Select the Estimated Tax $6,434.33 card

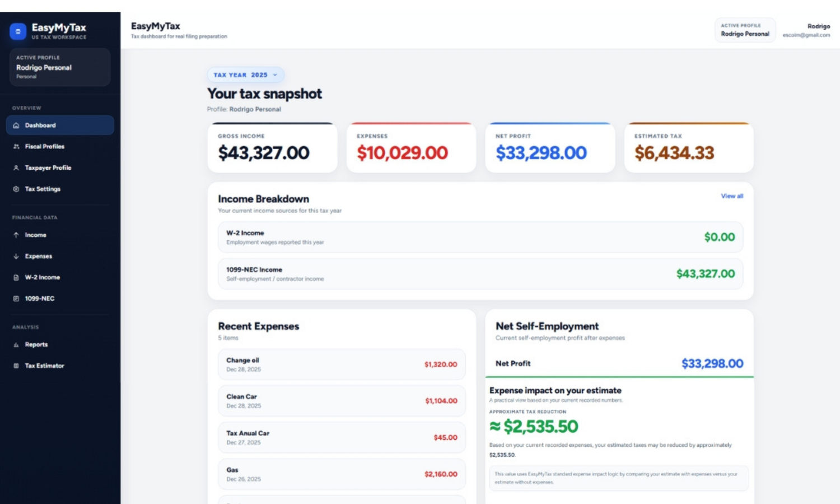point(689,148)
